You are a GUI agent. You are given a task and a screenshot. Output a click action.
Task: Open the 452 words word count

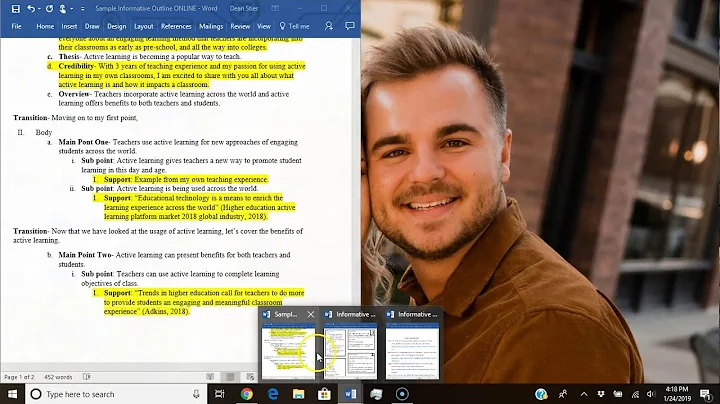[58, 377]
